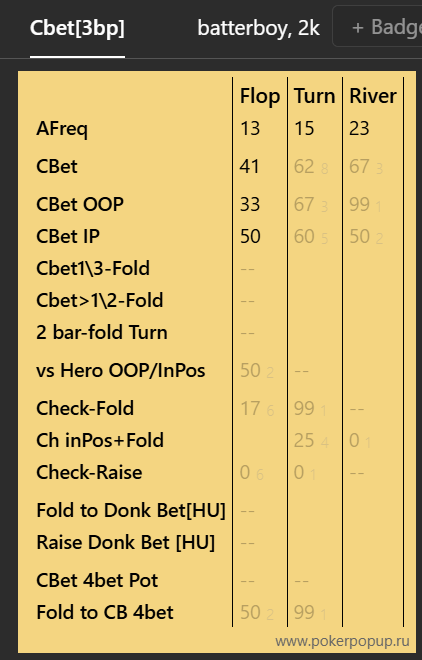Click the Ch inPos+Fold Turn value 25
Screen dimensions: 422x660
point(304,440)
